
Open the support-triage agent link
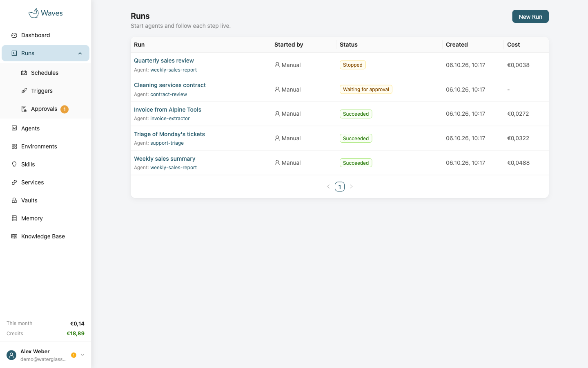(167, 143)
